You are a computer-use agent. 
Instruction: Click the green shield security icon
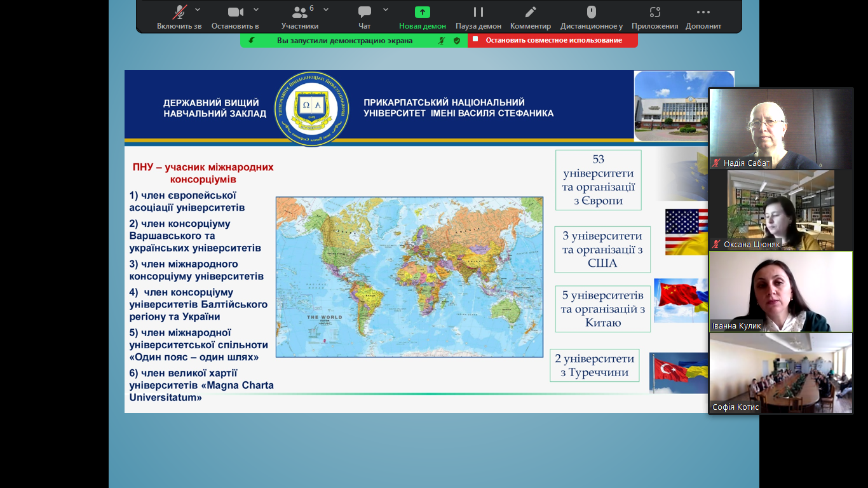[x=456, y=41]
